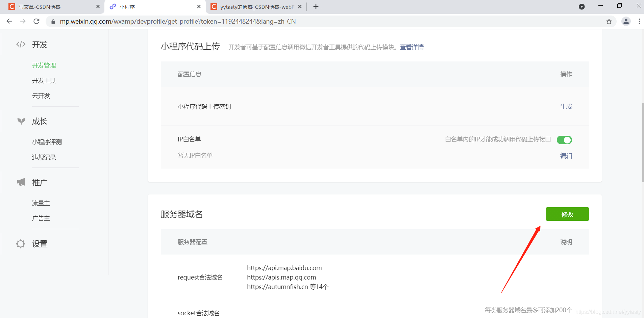644x318 pixels.
Task: Open 小程序评测 in the sidebar
Action: click(47, 142)
